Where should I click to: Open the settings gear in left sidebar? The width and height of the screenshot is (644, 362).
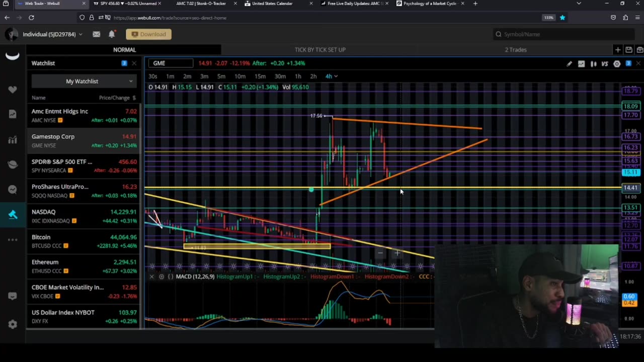[13, 324]
